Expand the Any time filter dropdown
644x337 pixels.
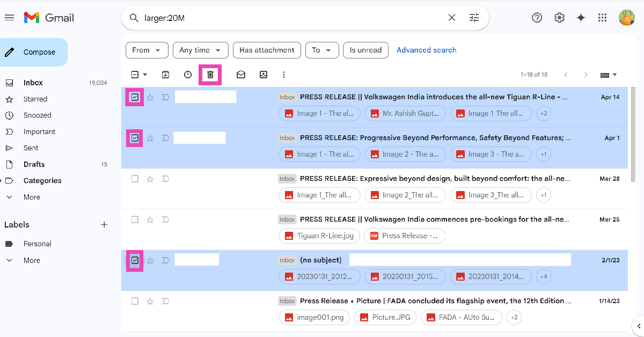click(x=200, y=50)
